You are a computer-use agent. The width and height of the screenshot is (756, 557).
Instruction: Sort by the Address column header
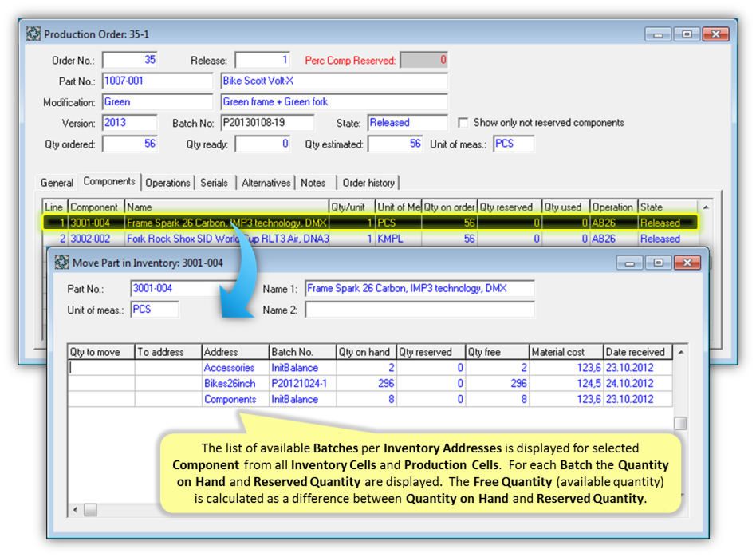point(235,352)
